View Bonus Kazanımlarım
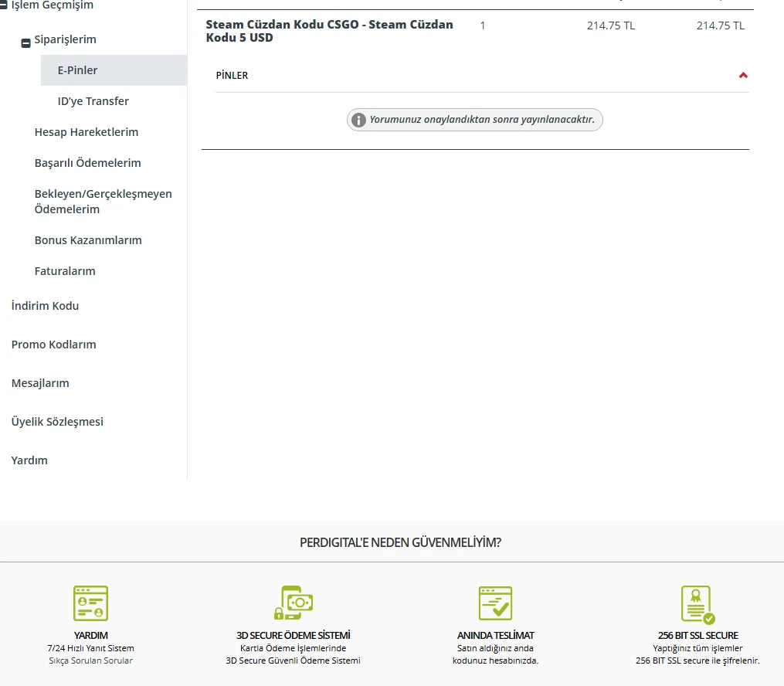 click(88, 240)
